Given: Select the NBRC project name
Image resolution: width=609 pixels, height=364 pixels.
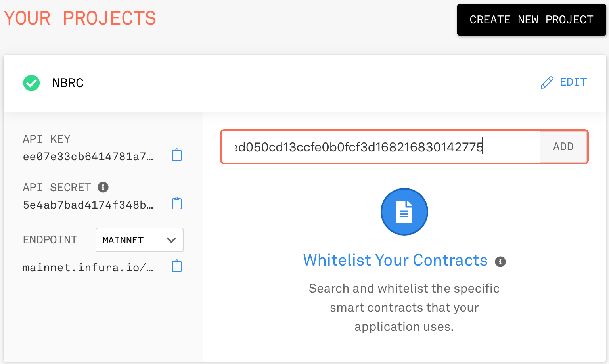Looking at the screenshot, I should (x=68, y=83).
